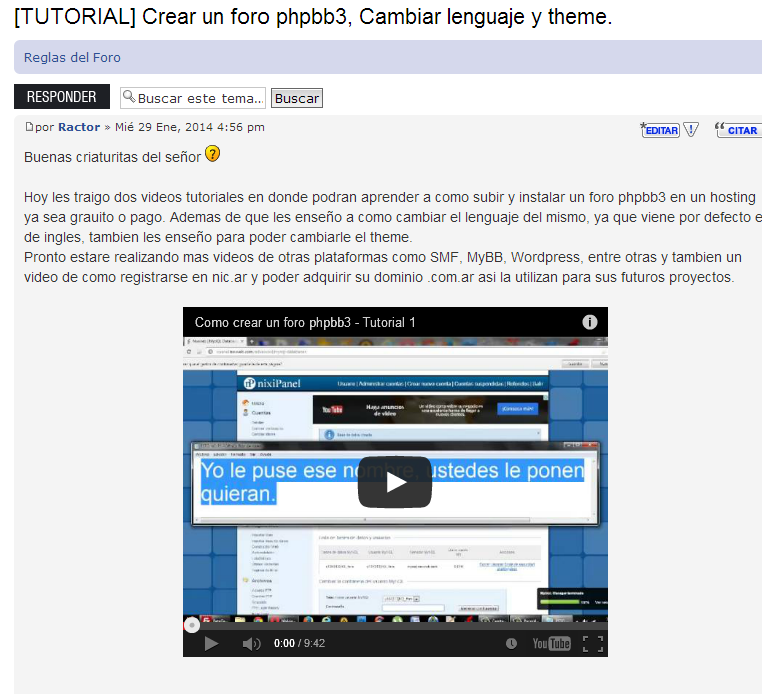This screenshot has width=762, height=694.
Task: Click the question mark smiley icon
Action: pos(212,155)
